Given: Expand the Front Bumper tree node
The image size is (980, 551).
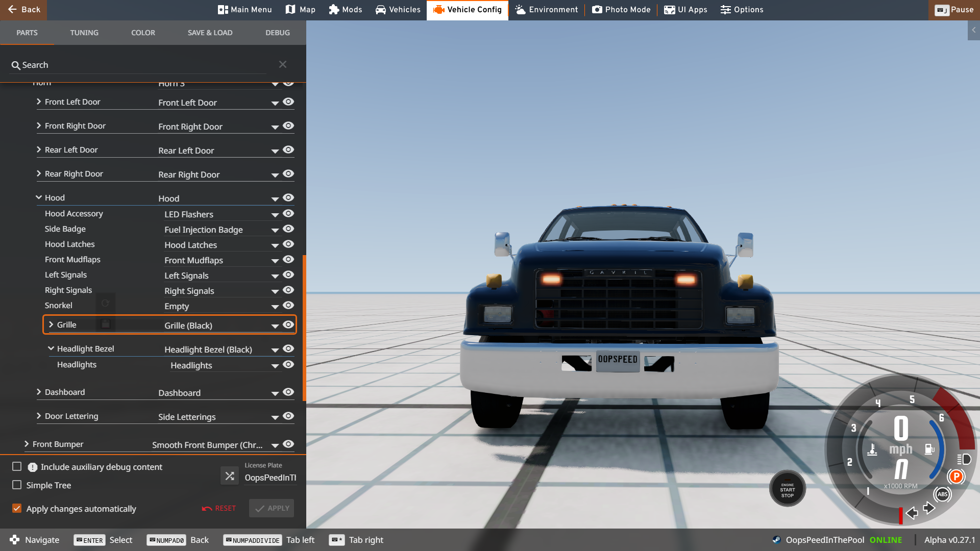Looking at the screenshot, I should pos(27,444).
